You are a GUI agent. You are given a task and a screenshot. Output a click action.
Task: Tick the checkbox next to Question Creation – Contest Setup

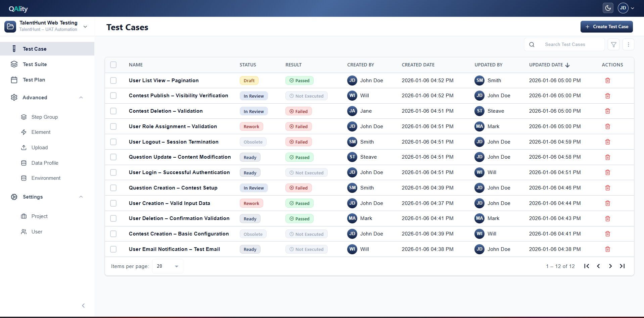(113, 188)
